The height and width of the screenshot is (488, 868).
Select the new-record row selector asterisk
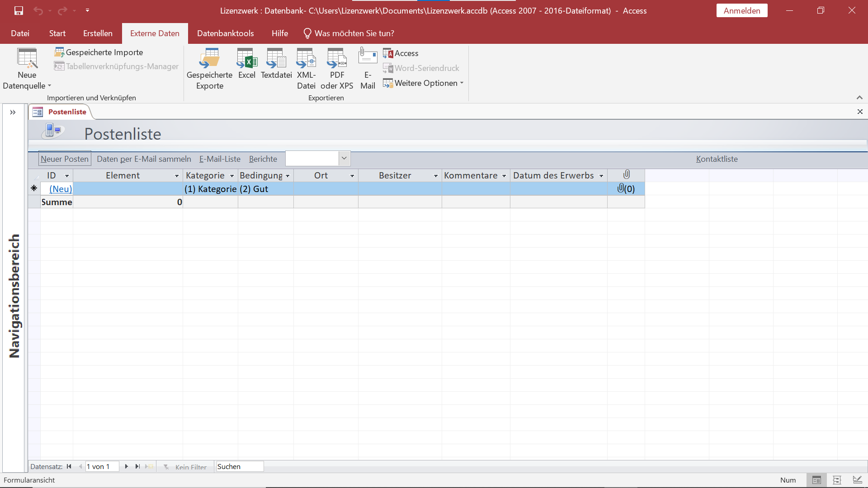pyautogui.click(x=34, y=188)
